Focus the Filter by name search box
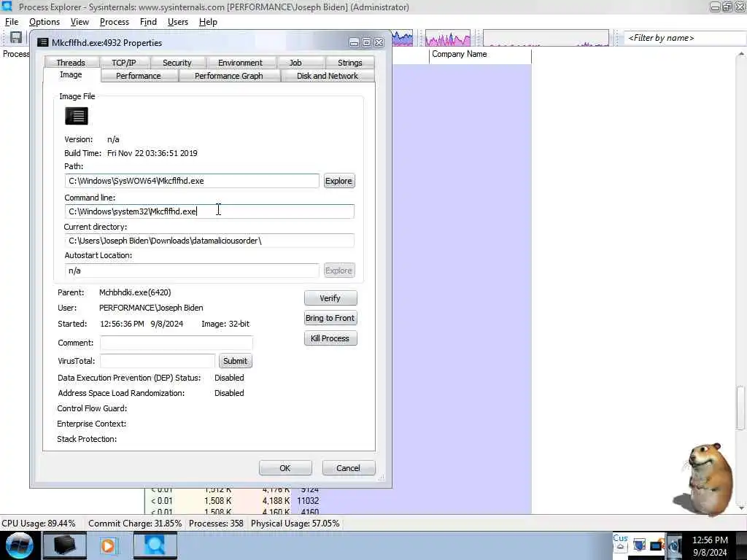The height and width of the screenshot is (560, 747). [x=684, y=38]
